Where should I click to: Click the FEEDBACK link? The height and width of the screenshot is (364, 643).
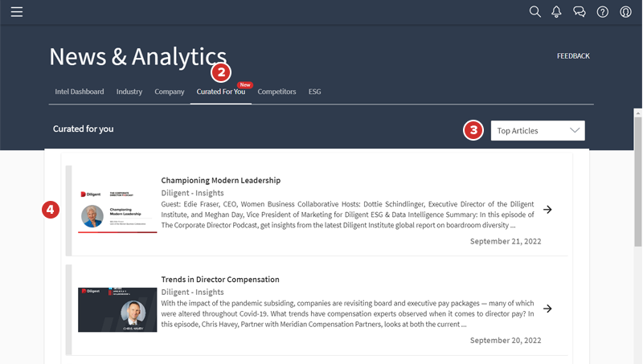(573, 56)
